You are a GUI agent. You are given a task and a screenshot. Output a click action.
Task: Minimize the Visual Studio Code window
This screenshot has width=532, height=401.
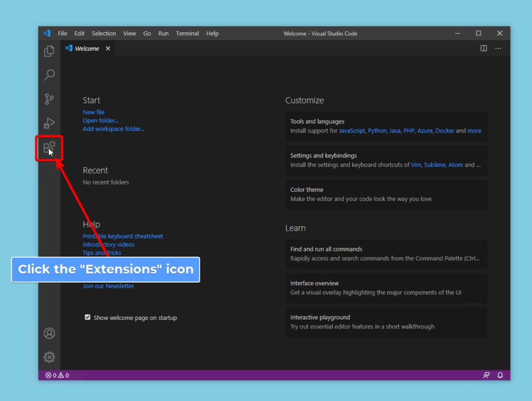(457, 33)
